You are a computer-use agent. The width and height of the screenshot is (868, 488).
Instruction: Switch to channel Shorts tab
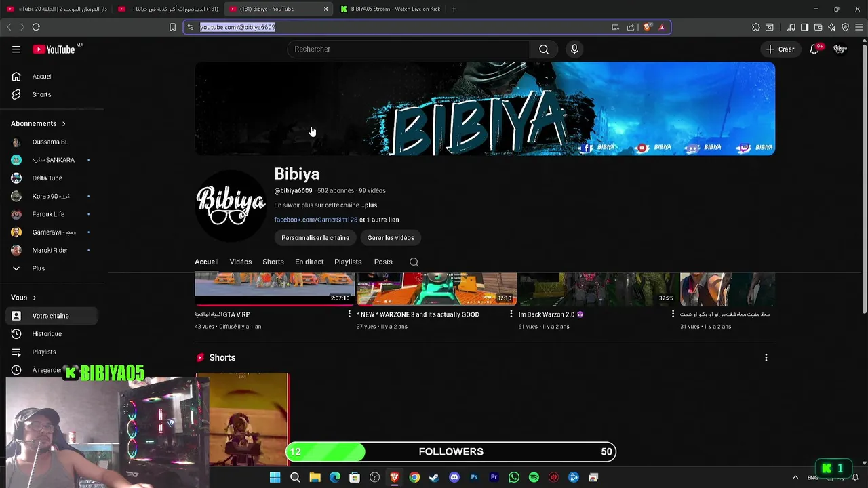click(x=273, y=262)
